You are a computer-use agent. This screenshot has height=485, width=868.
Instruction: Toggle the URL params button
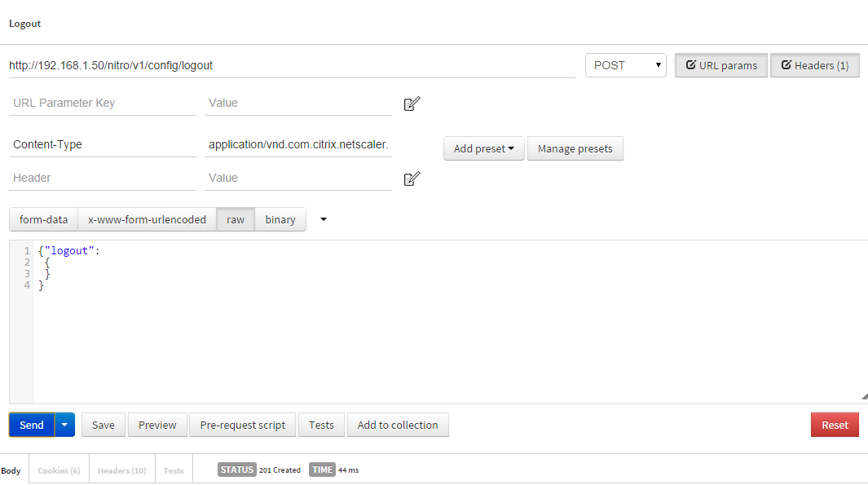pyautogui.click(x=720, y=65)
